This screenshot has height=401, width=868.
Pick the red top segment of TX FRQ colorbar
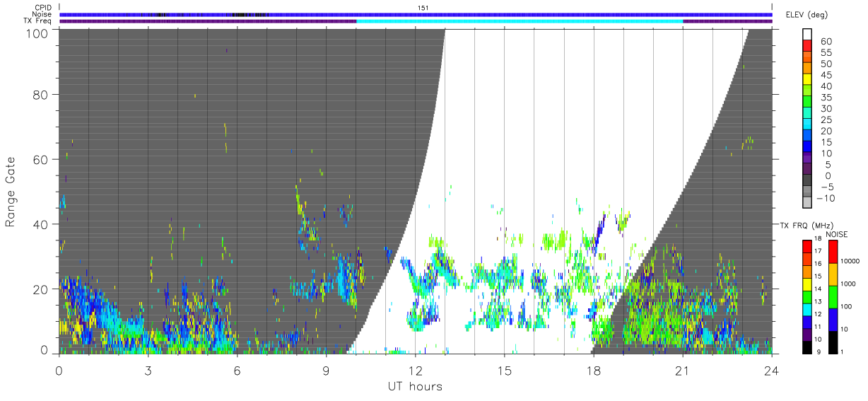tap(808, 246)
